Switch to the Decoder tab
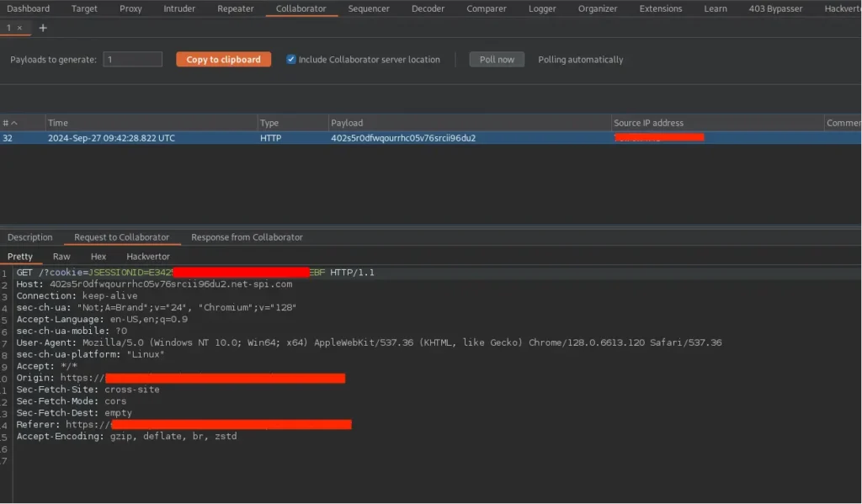 tap(428, 8)
